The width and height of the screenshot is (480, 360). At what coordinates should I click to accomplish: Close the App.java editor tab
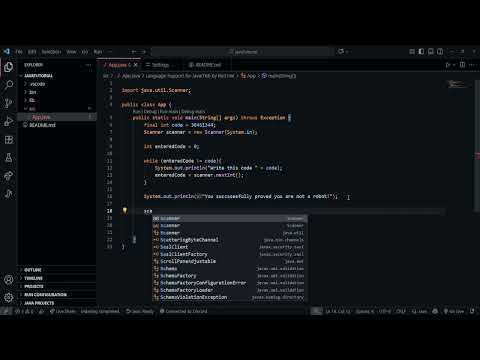[x=135, y=65]
